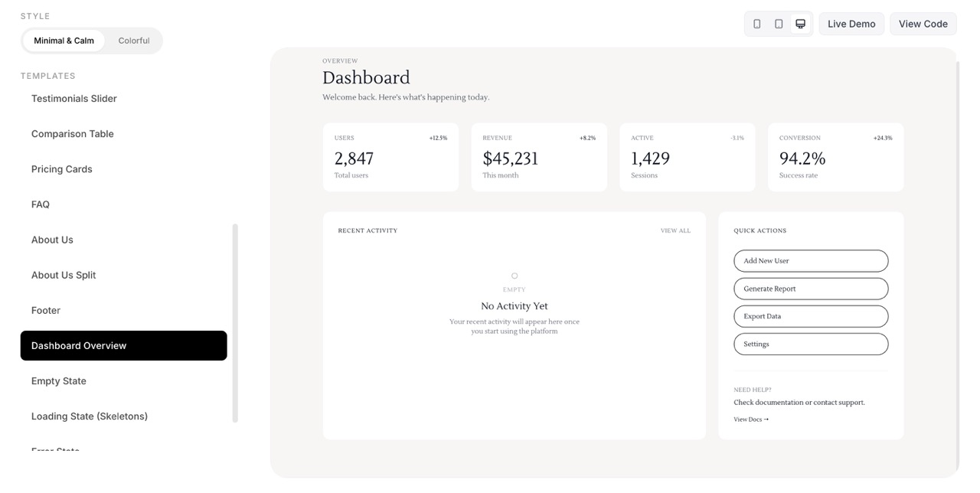Select the Comparison Table template
Screen dimensions: 980x493
[72, 133]
